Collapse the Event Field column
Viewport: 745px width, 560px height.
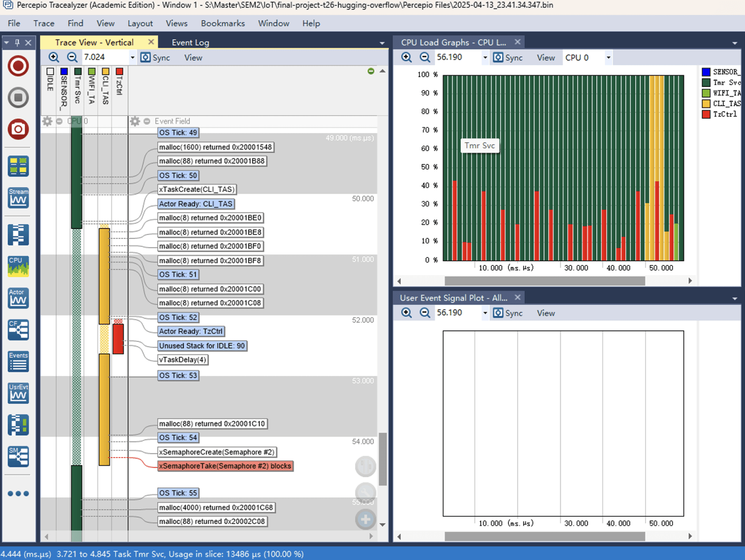coord(147,121)
